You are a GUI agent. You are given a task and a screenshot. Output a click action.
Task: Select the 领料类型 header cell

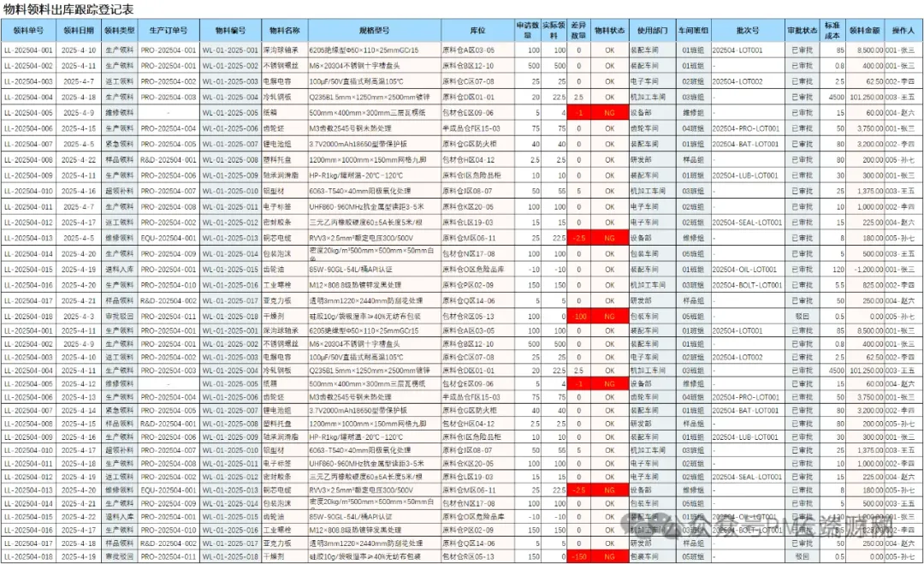119,30
